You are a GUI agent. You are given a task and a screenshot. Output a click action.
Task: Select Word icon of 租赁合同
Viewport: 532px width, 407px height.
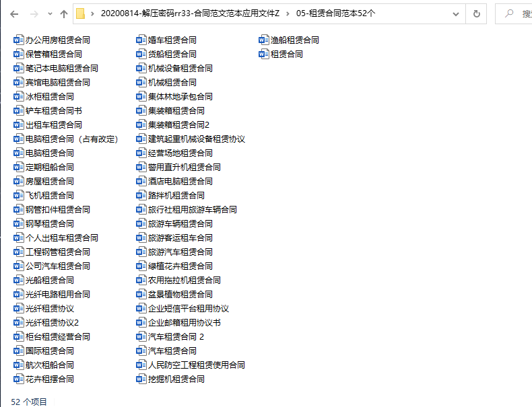[263, 54]
